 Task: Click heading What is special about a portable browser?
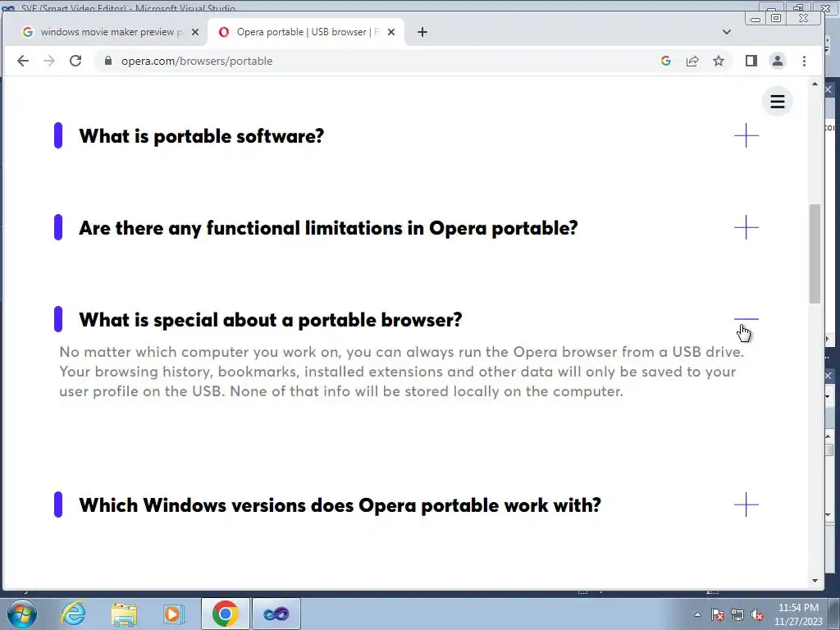pos(271,320)
